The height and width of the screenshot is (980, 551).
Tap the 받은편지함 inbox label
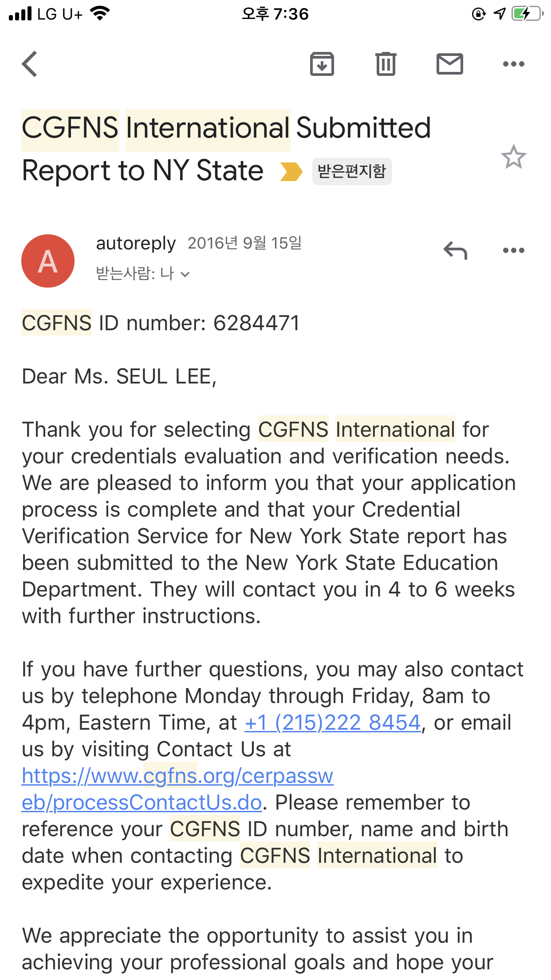pyautogui.click(x=352, y=171)
